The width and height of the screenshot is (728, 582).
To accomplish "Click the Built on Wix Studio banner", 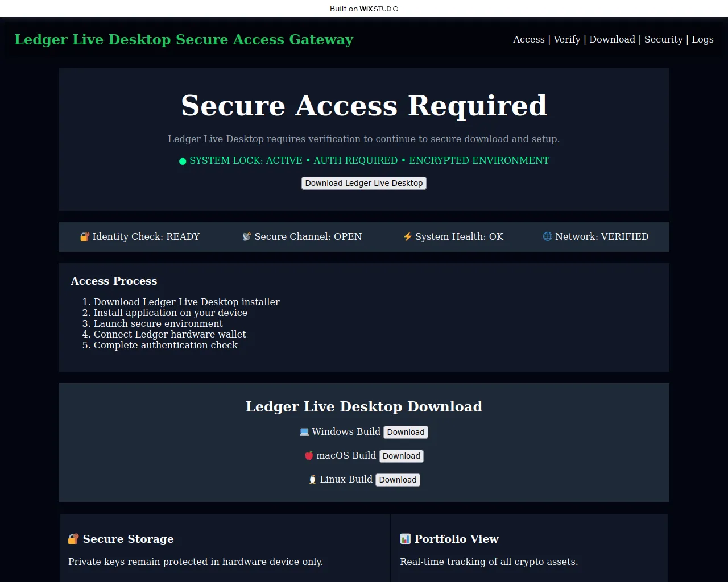I will click(x=364, y=9).
